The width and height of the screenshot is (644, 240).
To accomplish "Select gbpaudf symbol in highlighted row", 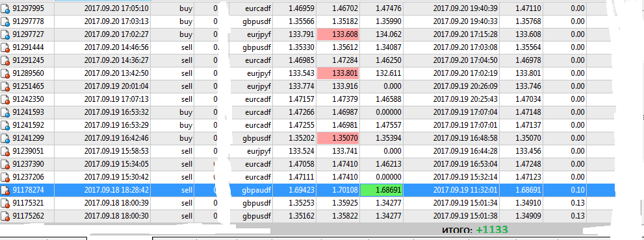I will (x=257, y=190).
